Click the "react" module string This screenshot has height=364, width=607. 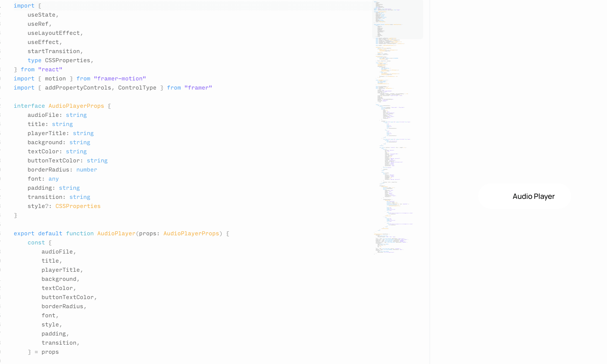coord(50,69)
